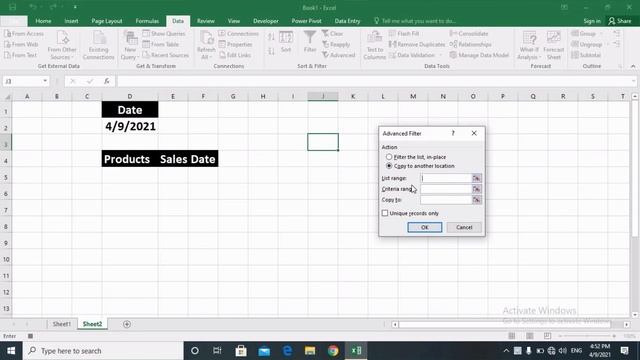Open the Connections ribbon command

pos(238,33)
